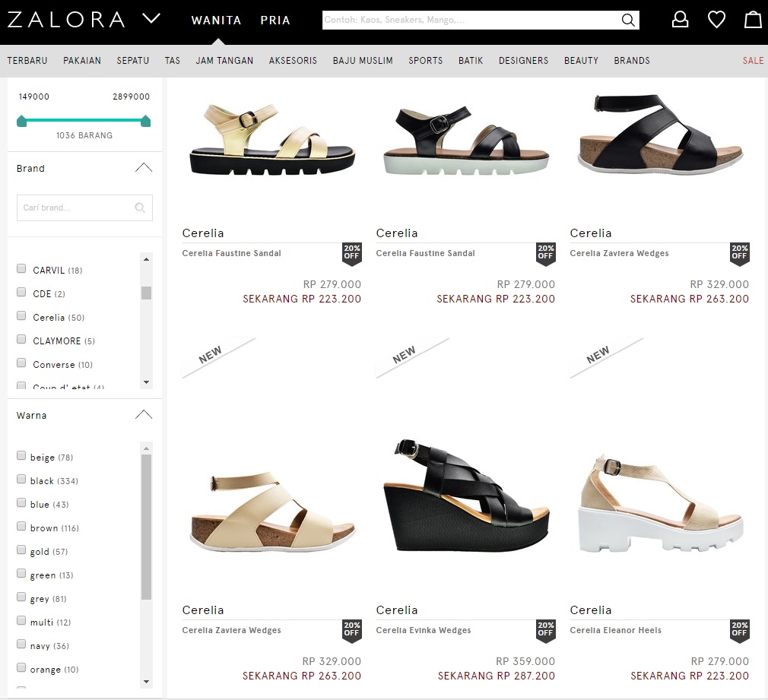Focus the Cari brand search field
This screenshot has width=768, height=700.
pyautogui.click(x=84, y=207)
